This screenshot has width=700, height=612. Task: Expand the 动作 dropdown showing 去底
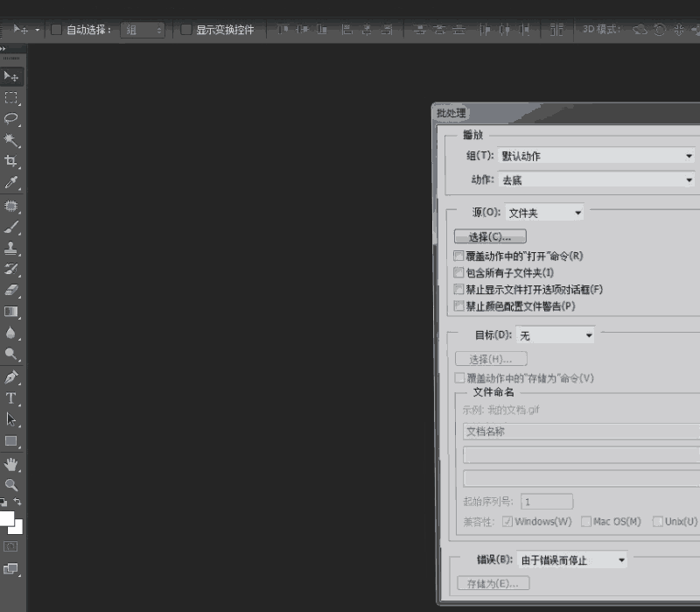pos(597,179)
